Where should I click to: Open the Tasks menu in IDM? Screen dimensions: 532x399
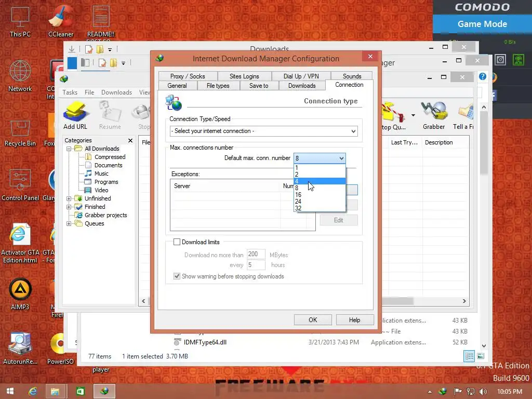coord(70,92)
